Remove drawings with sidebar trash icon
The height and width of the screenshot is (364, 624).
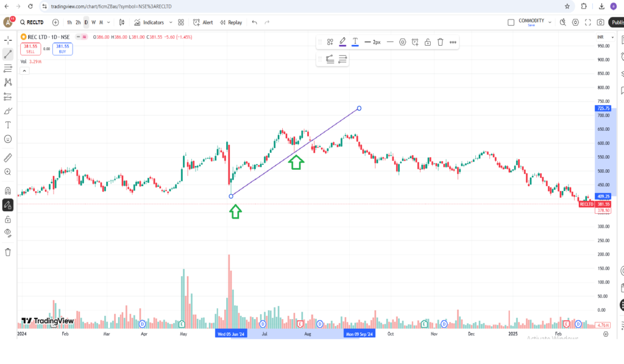8,253
